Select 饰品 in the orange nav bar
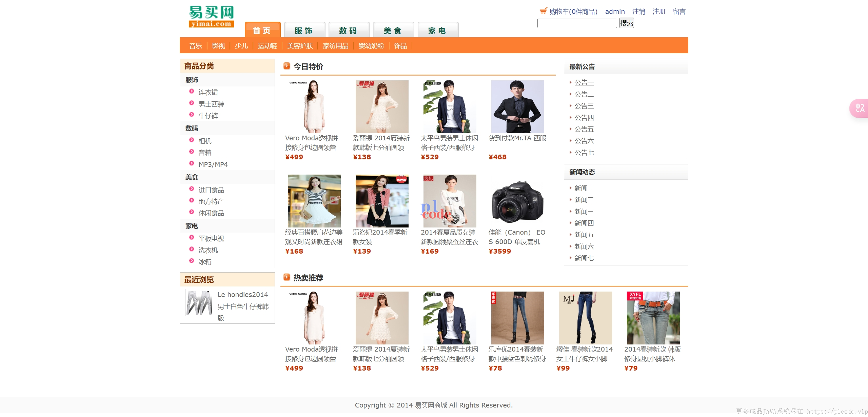The image size is (868, 417). click(x=400, y=46)
